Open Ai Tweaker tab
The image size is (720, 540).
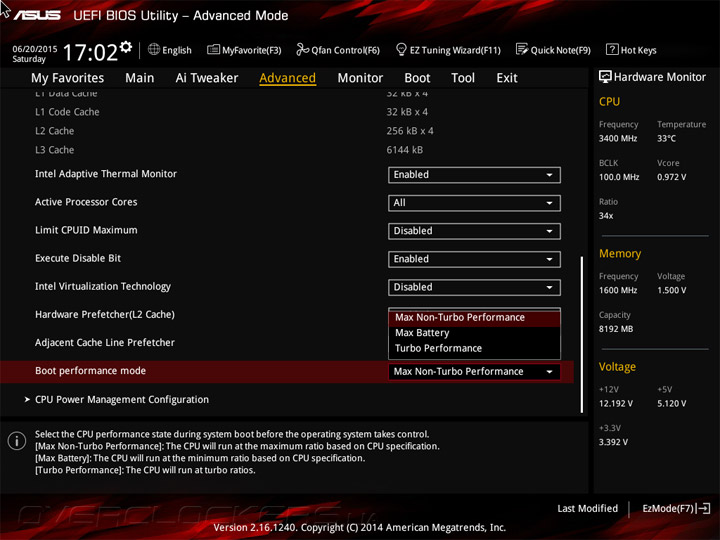(x=207, y=78)
